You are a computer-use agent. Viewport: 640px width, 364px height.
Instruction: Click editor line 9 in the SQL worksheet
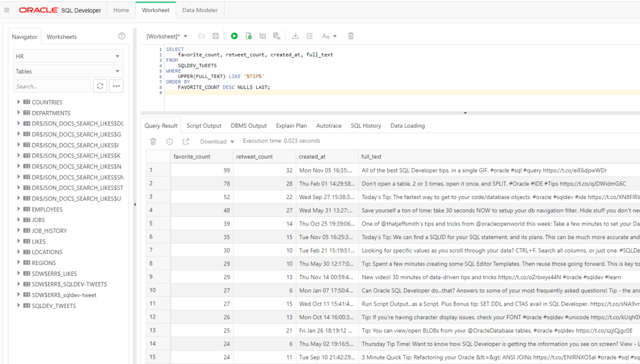[402, 92]
